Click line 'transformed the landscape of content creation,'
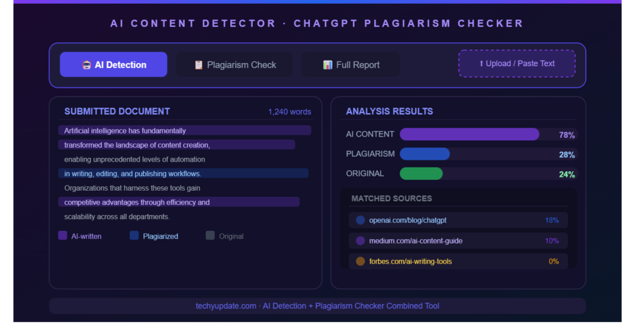Image resolution: width=644 pixels, height=331 pixels. tap(177, 145)
